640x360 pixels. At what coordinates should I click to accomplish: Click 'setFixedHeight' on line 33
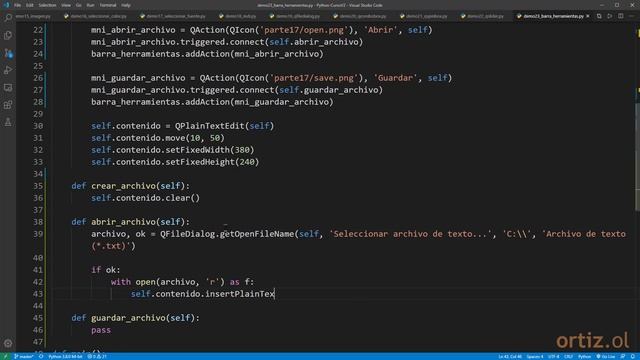point(200,162)
